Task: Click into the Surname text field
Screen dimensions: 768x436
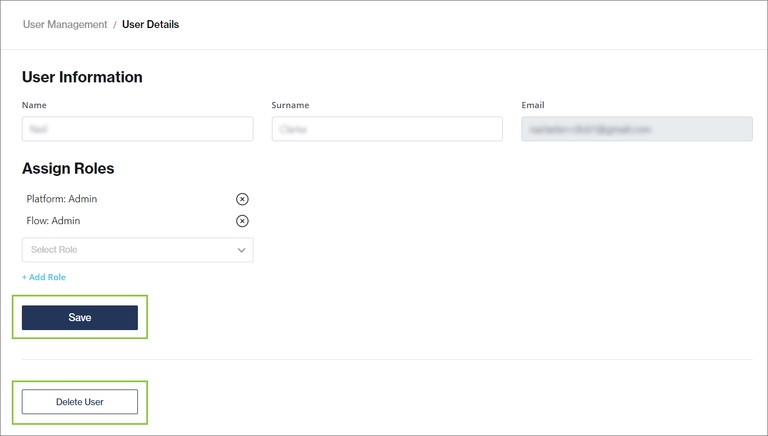Action: [387, 129]
